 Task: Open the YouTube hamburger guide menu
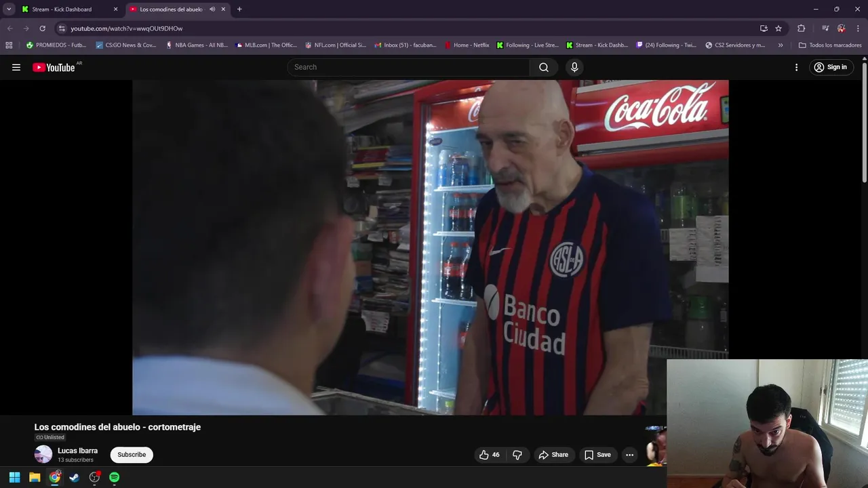(x=16, y=67)
